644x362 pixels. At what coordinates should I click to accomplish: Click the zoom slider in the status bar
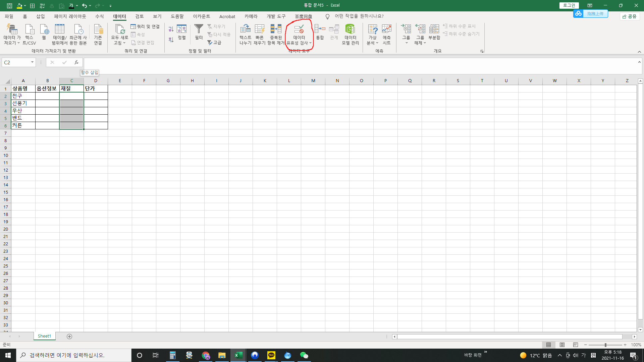[605, 345]
